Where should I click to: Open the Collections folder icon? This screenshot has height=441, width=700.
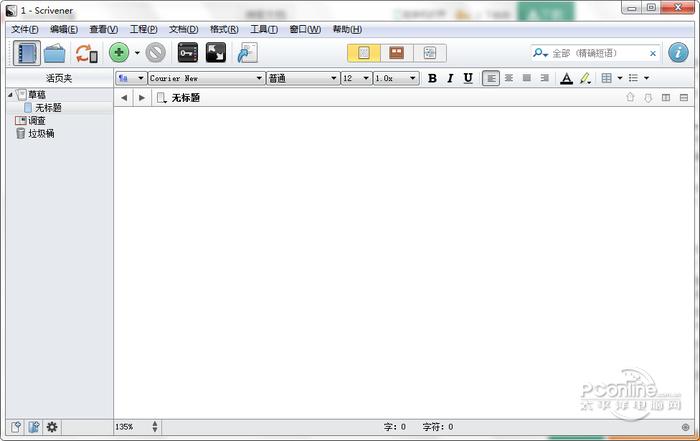click(x=54, y=54)
